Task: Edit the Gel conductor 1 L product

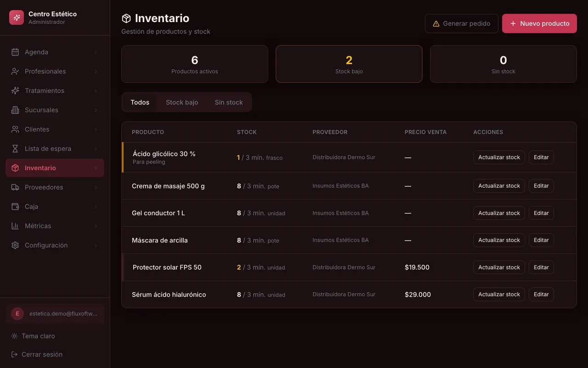Action: point(541,213)
